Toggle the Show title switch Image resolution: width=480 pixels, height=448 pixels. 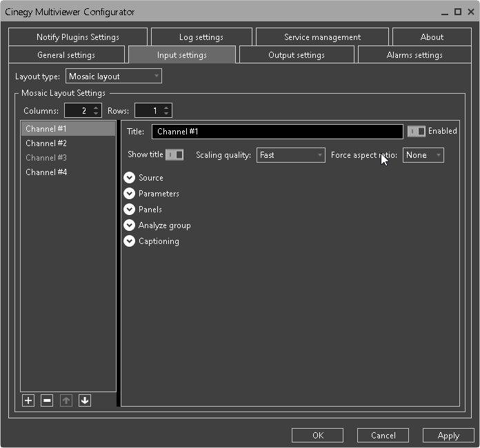(174, 155)
